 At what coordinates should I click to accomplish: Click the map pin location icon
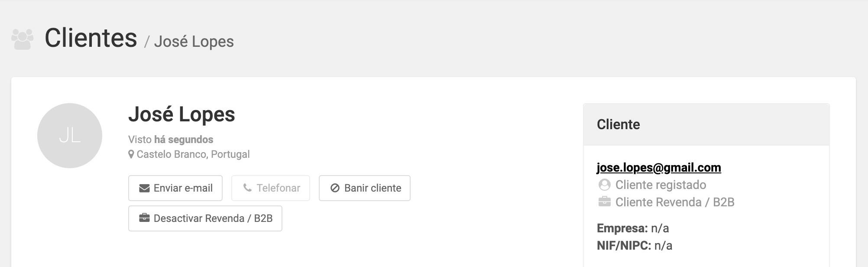pos(131,154)
